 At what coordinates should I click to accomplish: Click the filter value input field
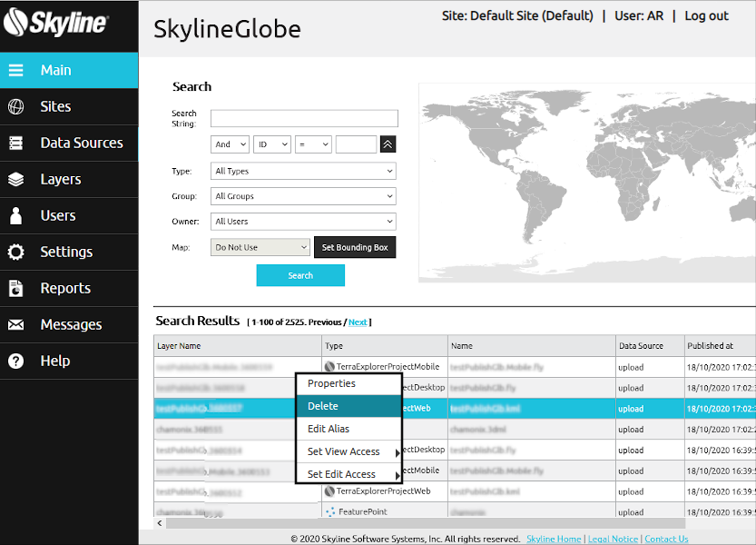tap(357, 144)
